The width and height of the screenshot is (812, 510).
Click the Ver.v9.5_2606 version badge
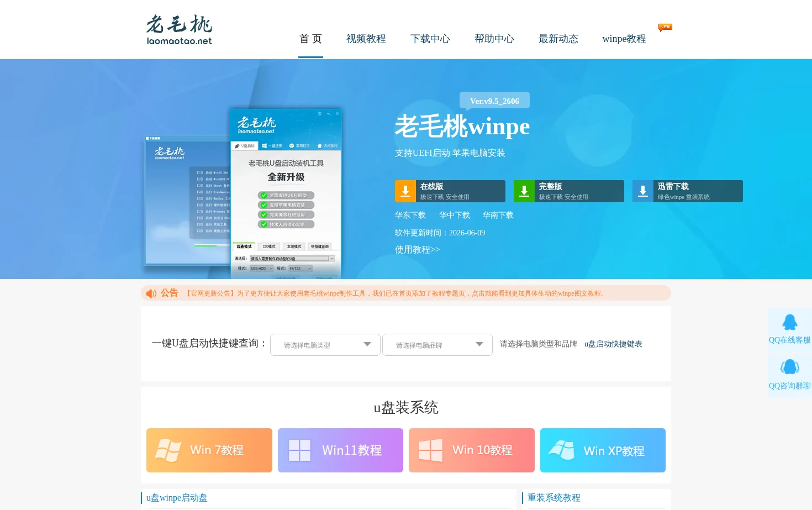(494, 101)
